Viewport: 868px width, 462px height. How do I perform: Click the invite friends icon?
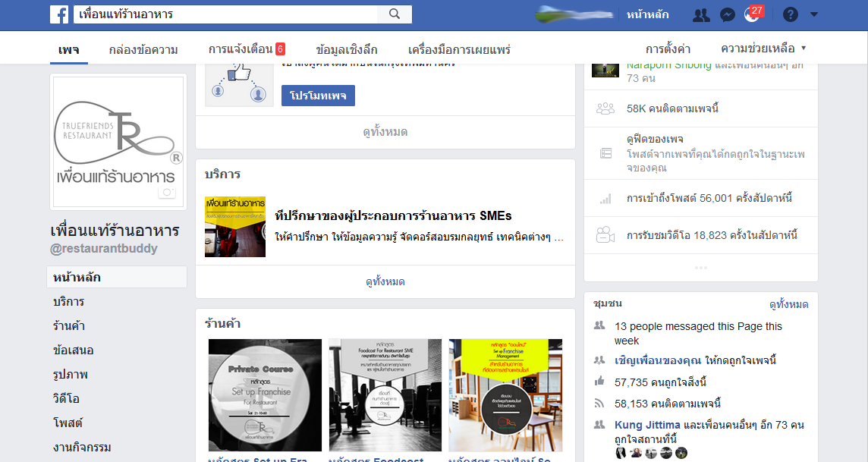599,360
